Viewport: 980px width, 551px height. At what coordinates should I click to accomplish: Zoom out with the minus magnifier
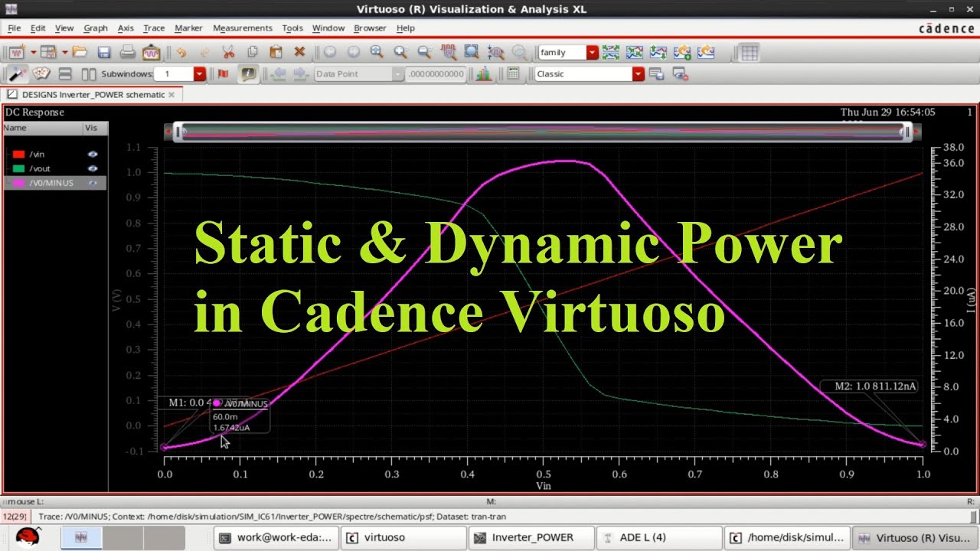(x=424, y=52)
